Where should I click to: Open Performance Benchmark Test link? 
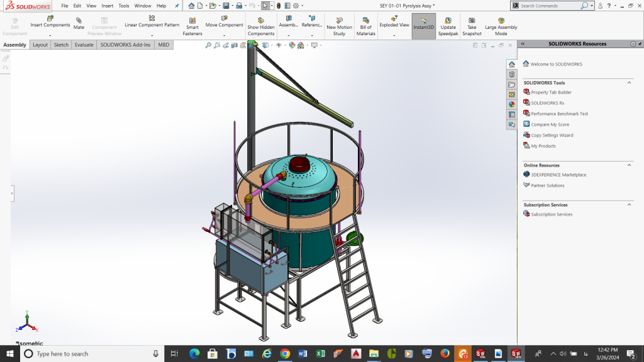tap(559, 114)
